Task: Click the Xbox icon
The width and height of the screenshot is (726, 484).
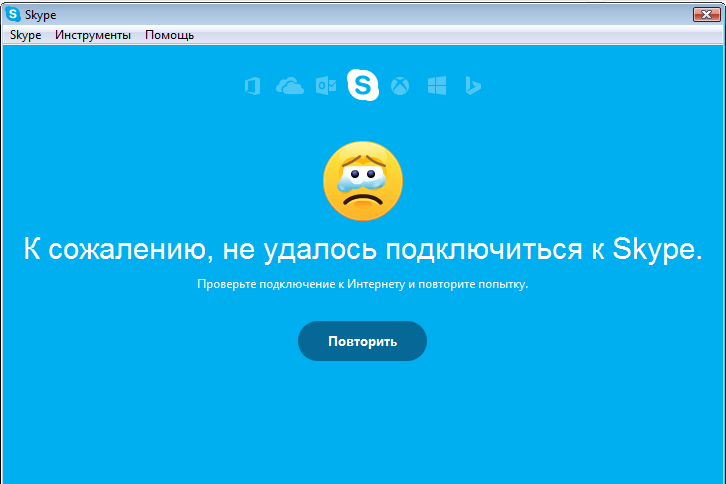Action: (400, 86)
